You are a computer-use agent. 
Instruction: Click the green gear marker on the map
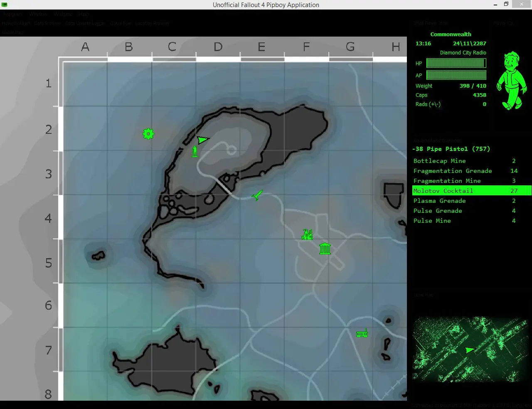pos(148,134)
